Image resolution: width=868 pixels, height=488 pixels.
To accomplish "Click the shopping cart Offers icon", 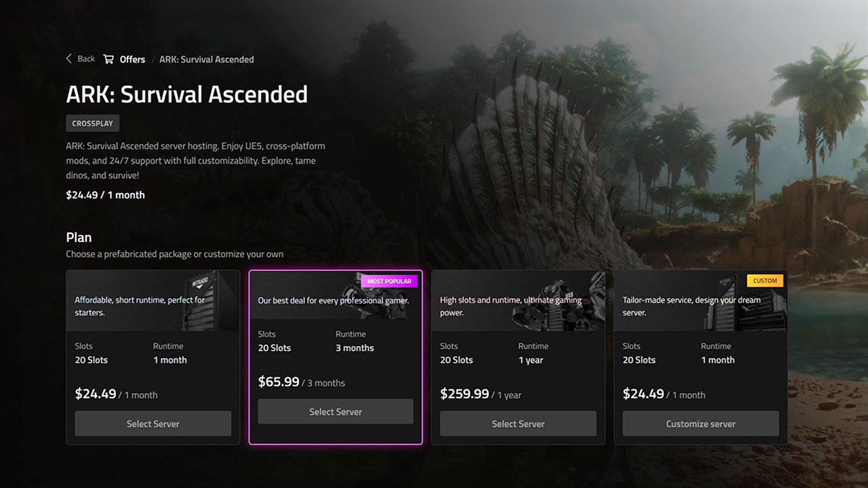I will tap(108, 59).
